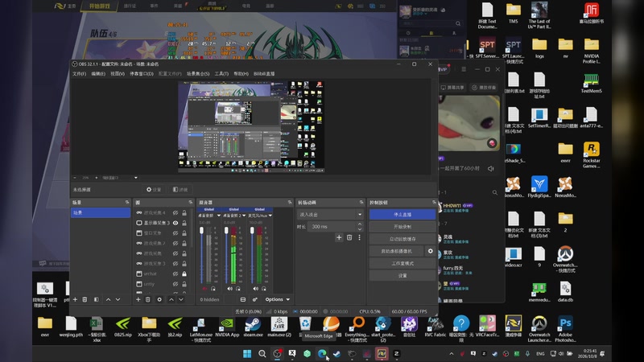The image size is (644, 362).
Task: Show unity source via eye icon
Action: pos(175,284)
